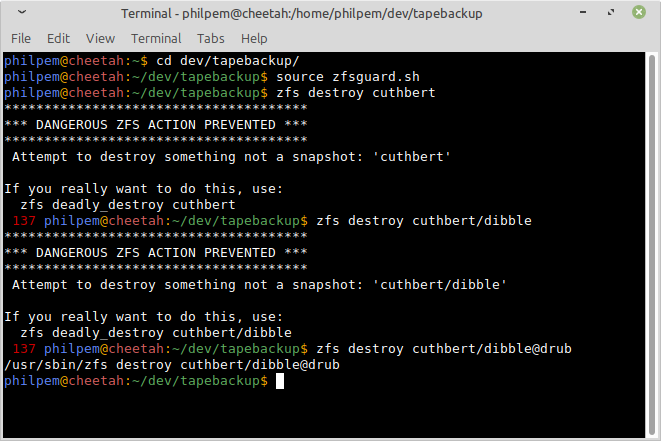Click the terminal's vertical scrollbar
This screenshot has height=441, width=661.
coord(652,240)
